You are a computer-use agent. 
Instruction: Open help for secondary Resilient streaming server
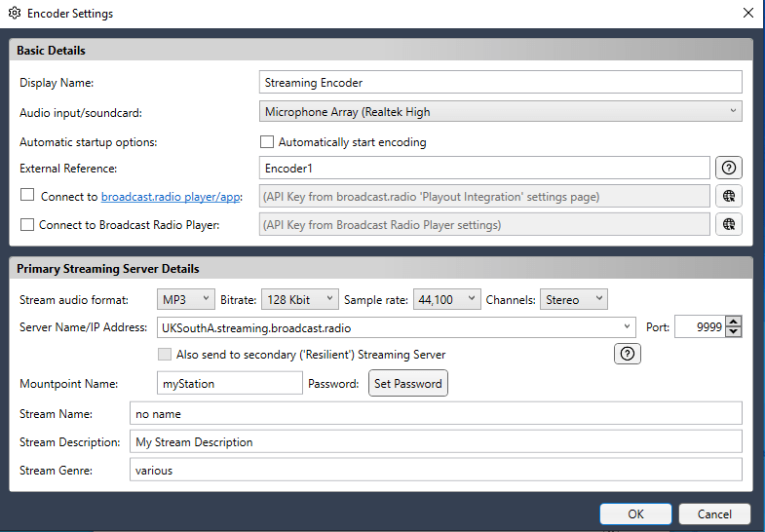coord(627,354)
